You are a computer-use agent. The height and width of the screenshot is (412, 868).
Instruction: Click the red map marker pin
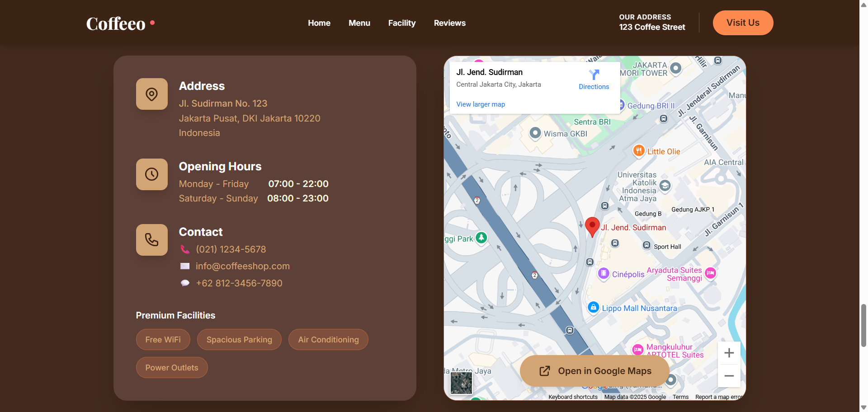tap(592, 226)
